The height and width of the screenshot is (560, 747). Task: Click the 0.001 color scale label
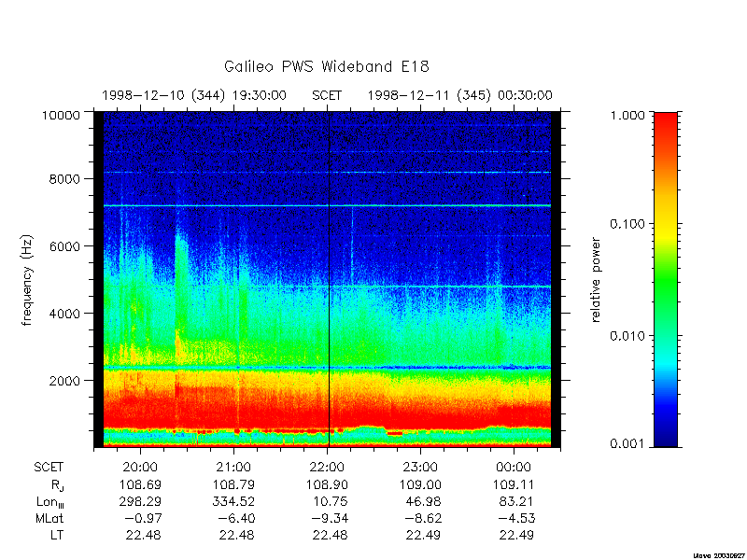click(x=627, y=444)
